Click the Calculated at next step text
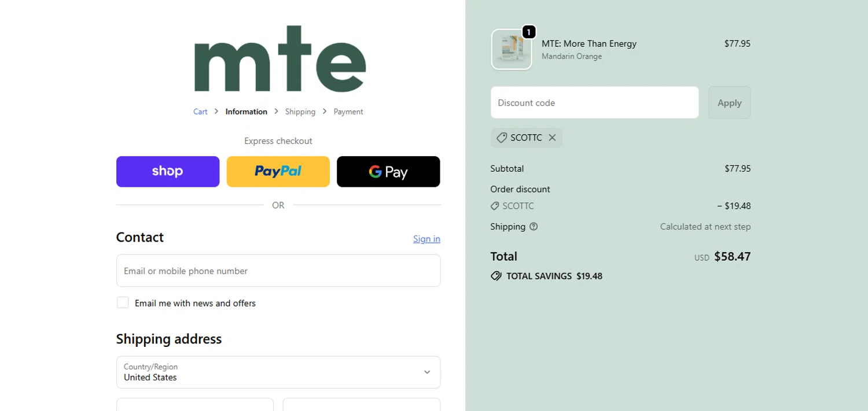 click(x=705, y=227)
